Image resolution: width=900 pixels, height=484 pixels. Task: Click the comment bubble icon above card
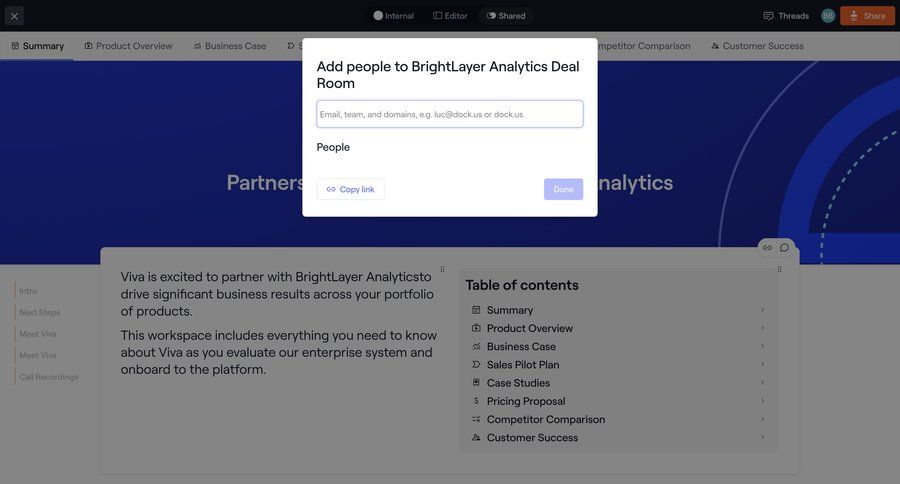(x=785, y=247)
